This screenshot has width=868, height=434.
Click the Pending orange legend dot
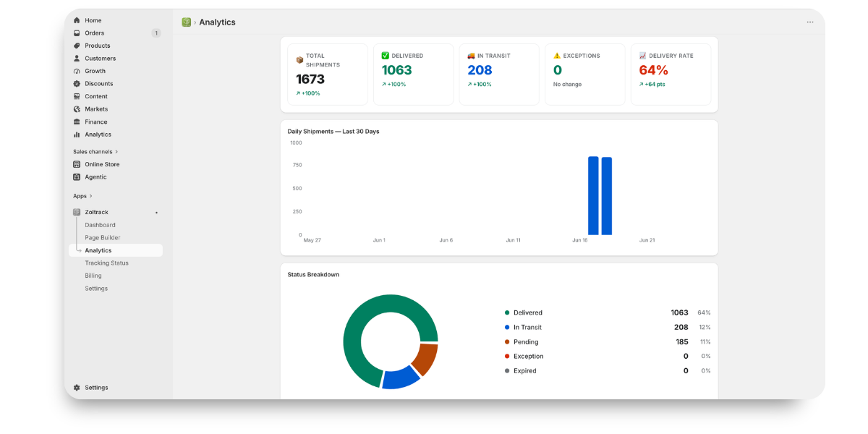pyautogui.click(x=507, y=341)
